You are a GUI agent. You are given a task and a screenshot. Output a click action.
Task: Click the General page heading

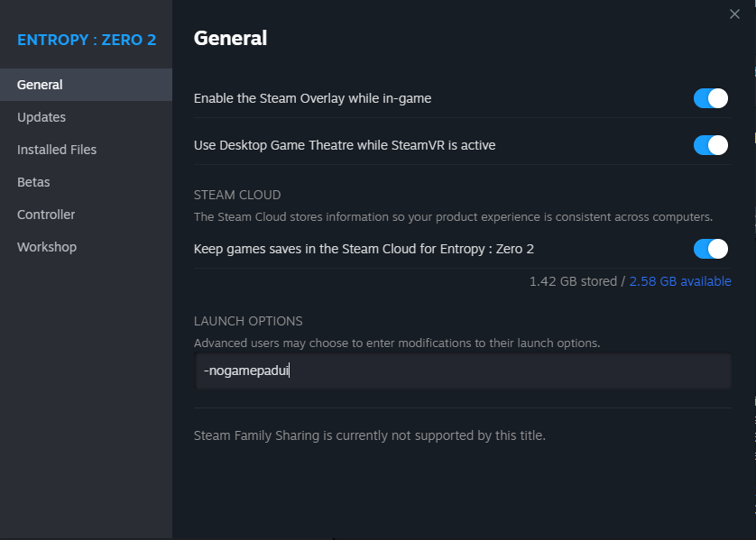[x=230, y=38]
